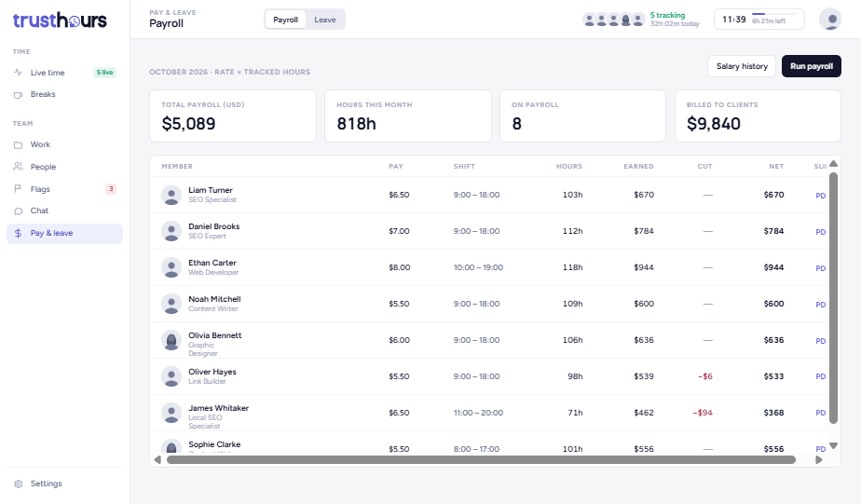This screenshot has width=861, height=504.
Task: Click the On Payroll 8 card
Action: pos(582,116)
